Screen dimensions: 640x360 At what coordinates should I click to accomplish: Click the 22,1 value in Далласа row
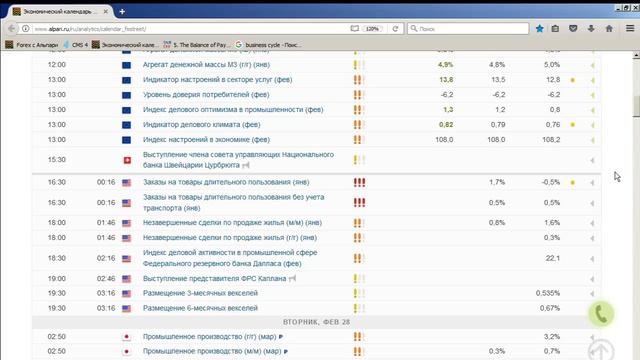coord(553,258)
